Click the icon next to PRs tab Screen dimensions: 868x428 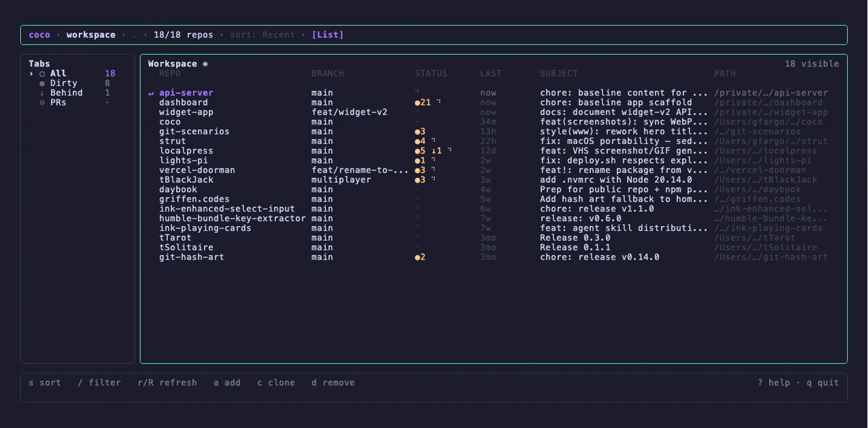coord(42,103)
